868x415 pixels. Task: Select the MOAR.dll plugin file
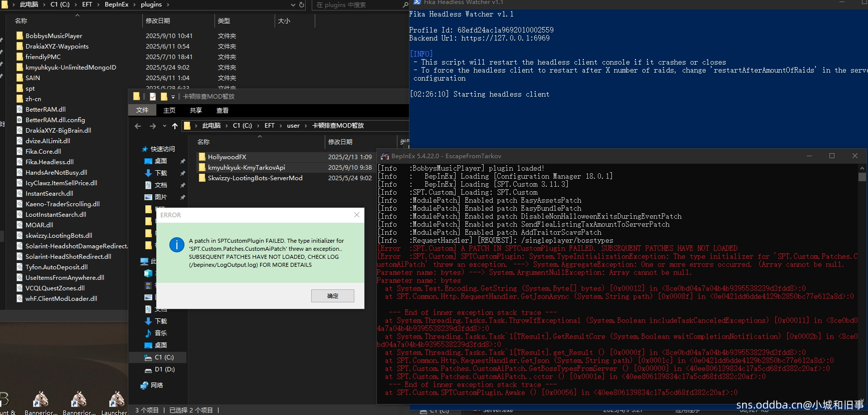click(39, 225)
